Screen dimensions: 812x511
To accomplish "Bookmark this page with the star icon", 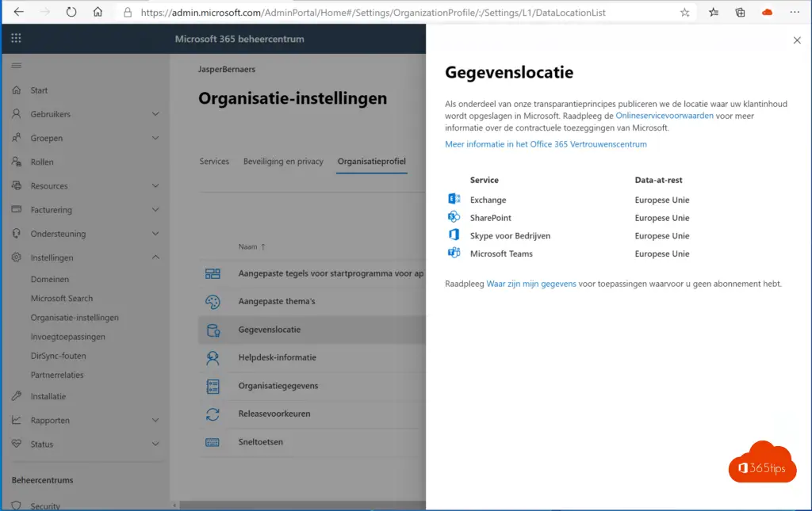I will click(x=684, y=13).
